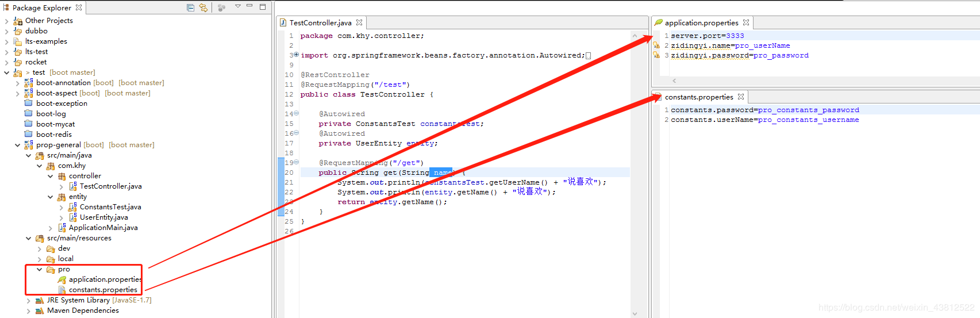The height and width of the screenshot is (318, 980).
Task: Click the Collapse All icon in Package Explorer
Action: coord(190,7)
